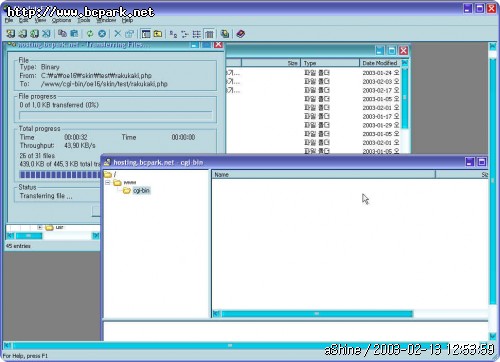
Task: Switch to Details view icon
Action: (x=209, y=34)
